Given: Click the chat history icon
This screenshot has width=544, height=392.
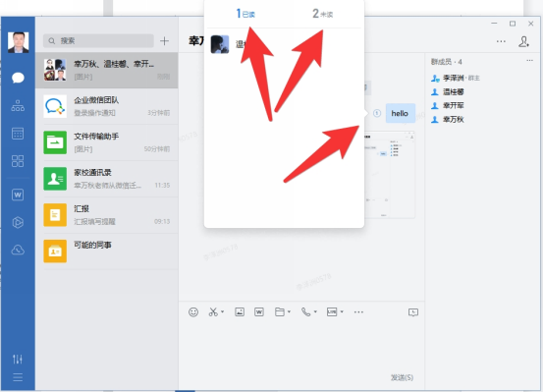Looking at the screenshot, I should 413,312.
